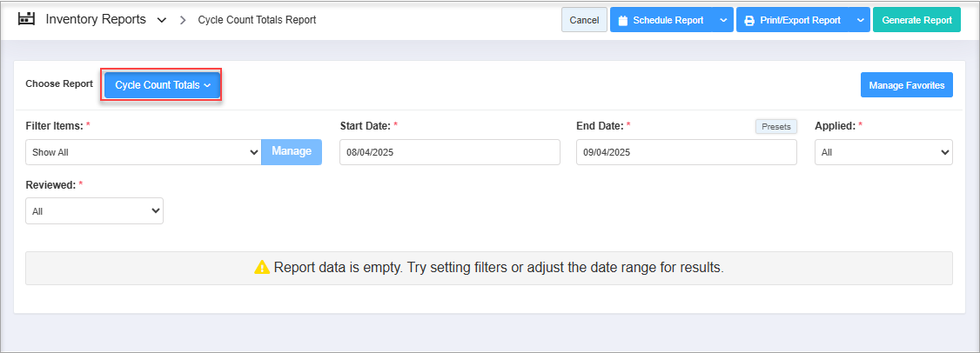The height and width of the screenshot is (353, 980).
Task: Click the printer icon on Print/Export Report
Action: 748,20
